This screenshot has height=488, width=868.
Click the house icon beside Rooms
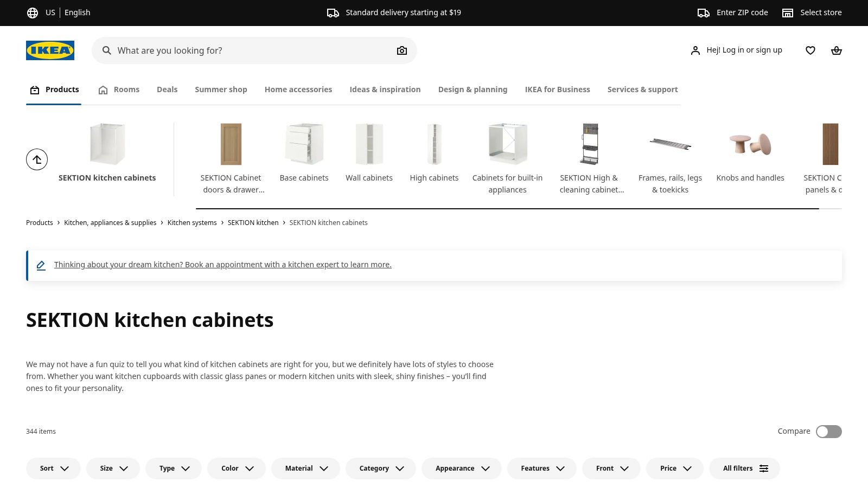pyautogui.click(x=103, y=90)
